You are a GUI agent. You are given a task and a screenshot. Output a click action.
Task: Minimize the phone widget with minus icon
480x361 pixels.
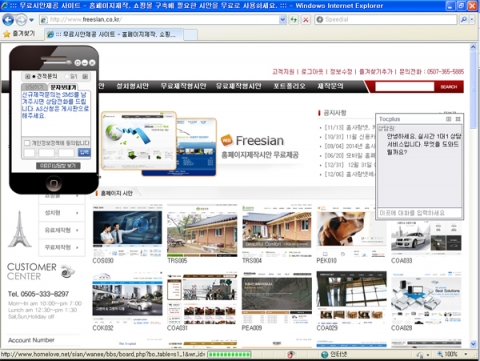(85, 63)
